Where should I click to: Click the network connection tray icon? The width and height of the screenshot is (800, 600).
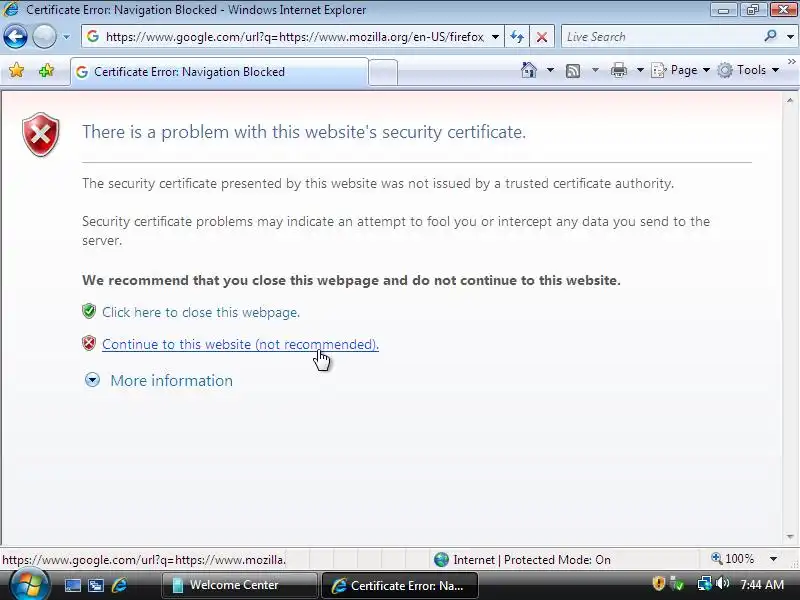(704, 583)
